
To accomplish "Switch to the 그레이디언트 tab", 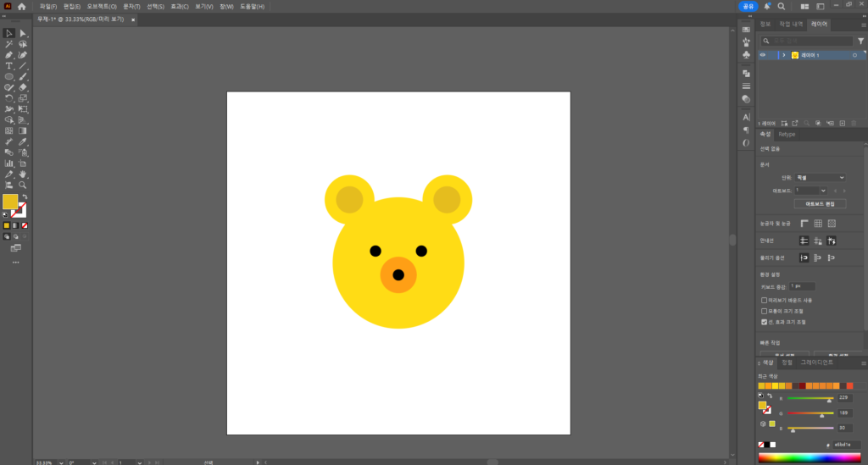I will (817, 362).
